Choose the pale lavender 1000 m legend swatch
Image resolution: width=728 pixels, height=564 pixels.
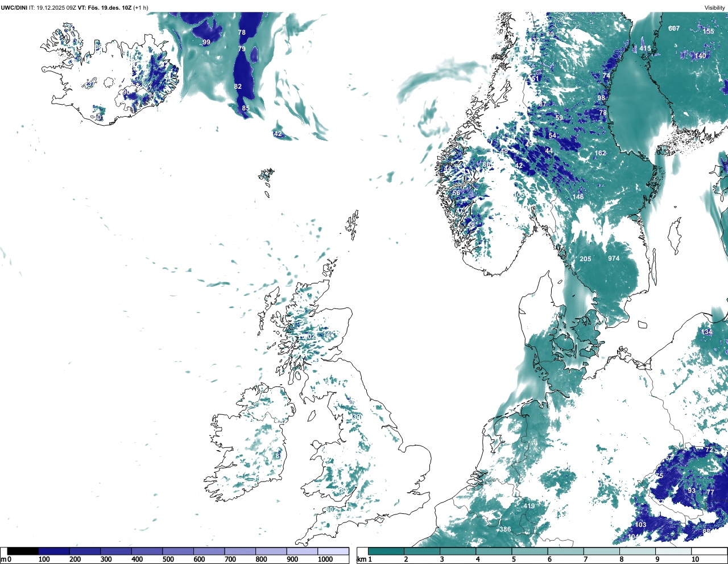pos(333,551)
